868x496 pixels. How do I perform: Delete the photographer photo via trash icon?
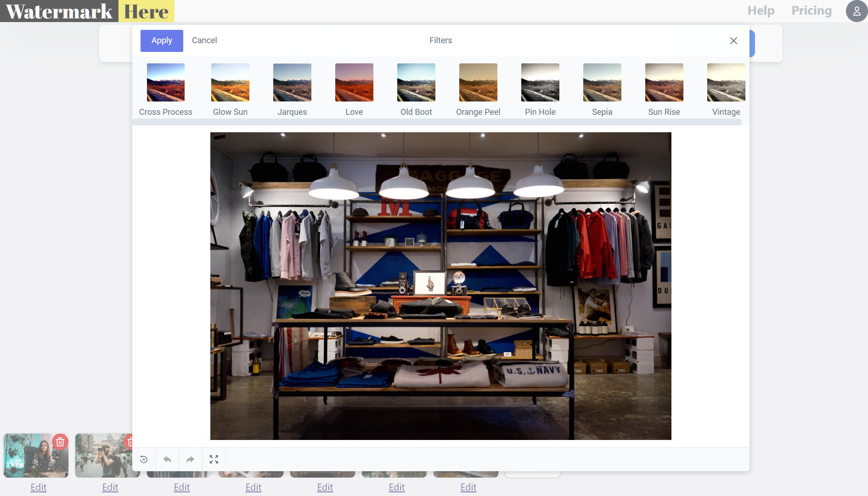pos(131,442)
